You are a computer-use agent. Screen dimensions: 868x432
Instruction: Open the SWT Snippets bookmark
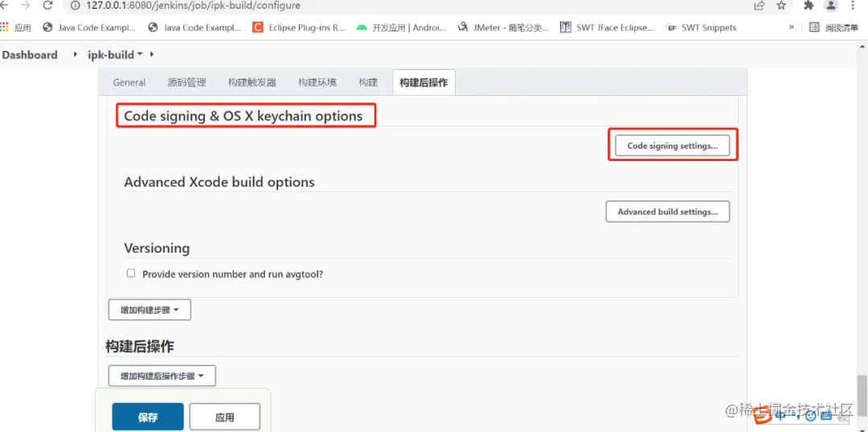pyautogui.click(x=701, y=27)
